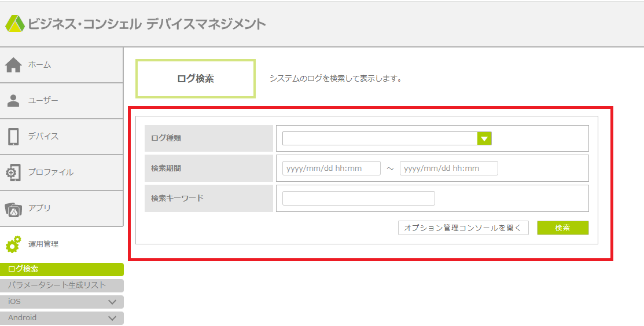Viewport: 644px width, 326px height.
Task: Click the ログ種類 select box
Action: (380, 138)
